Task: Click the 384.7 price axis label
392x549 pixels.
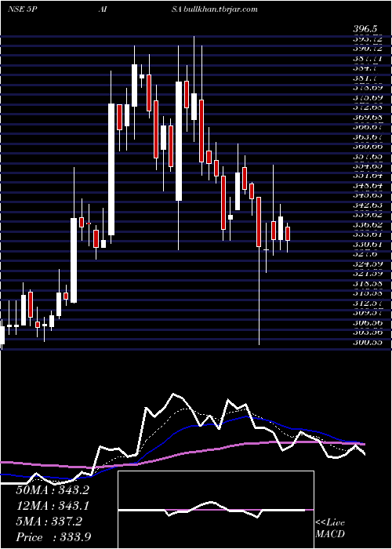Action: [365, 67]
